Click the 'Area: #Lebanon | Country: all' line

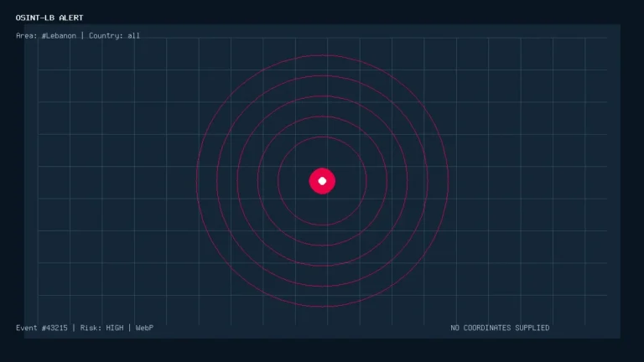click(x=78, y=36)
